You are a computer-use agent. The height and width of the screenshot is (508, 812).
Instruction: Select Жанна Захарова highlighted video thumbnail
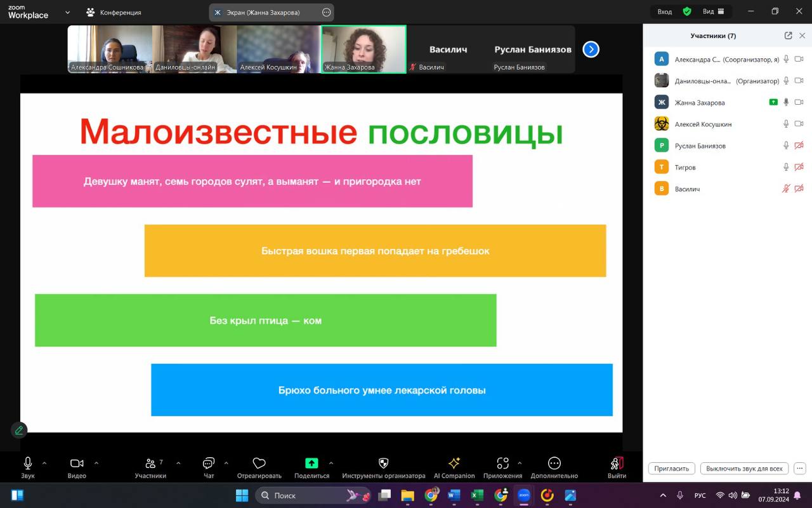[x=363, y=49]
